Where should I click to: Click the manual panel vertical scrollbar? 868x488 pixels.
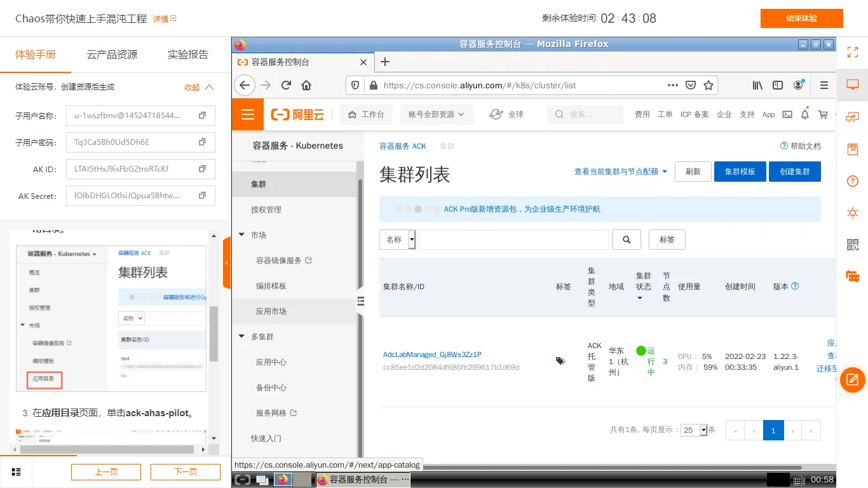(x=214, y=333)
